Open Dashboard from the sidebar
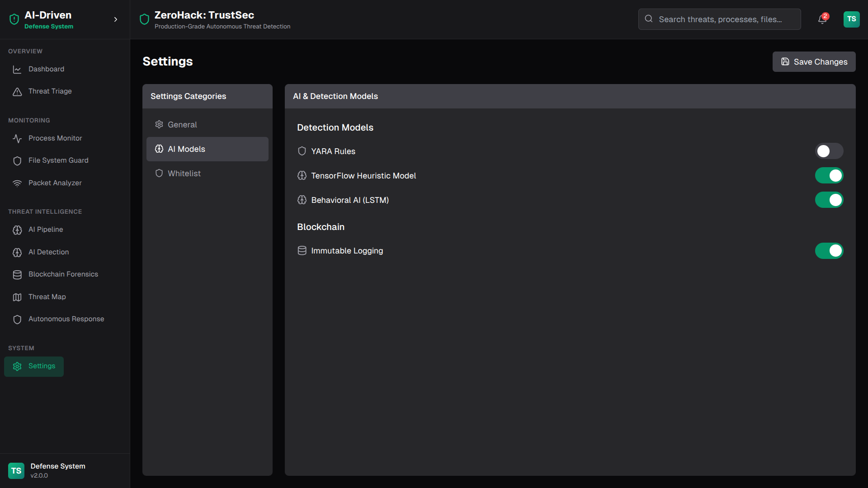868x488 pixels. point(46,69)
